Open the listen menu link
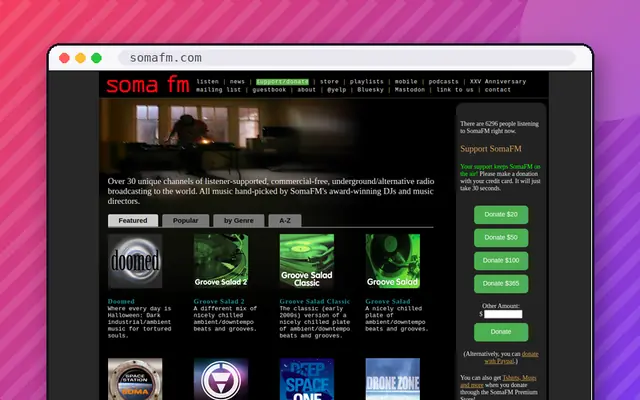The width and height of the screenshot is (640, 400). (207, 82)
